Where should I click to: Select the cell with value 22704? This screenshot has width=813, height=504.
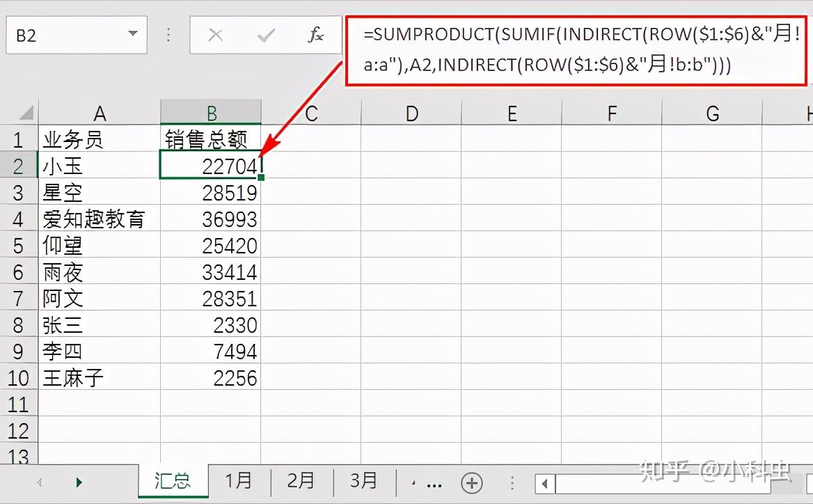[x=211, y=166]
